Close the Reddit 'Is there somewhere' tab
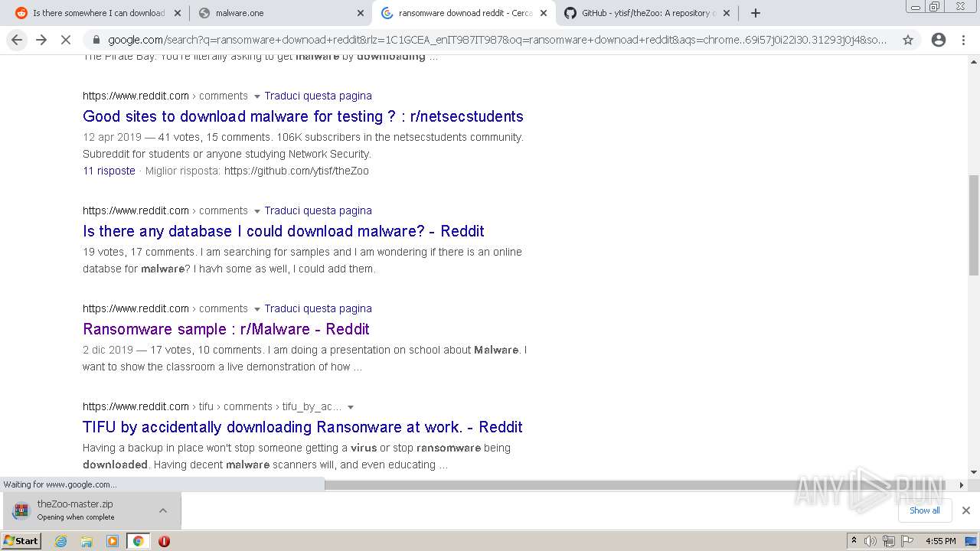This screenshot has height=551, width=980. click(x=178, y=13)
